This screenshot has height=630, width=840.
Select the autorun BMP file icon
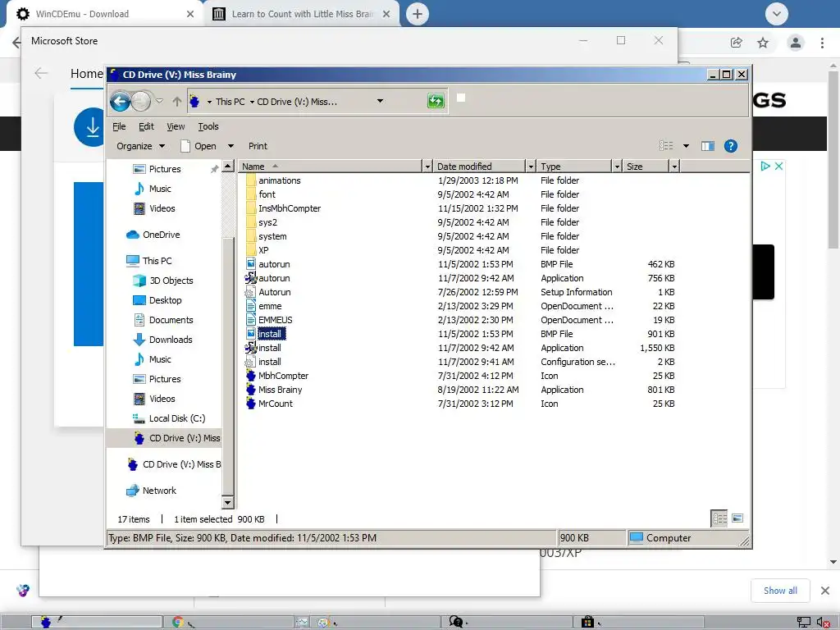(251, 263)
